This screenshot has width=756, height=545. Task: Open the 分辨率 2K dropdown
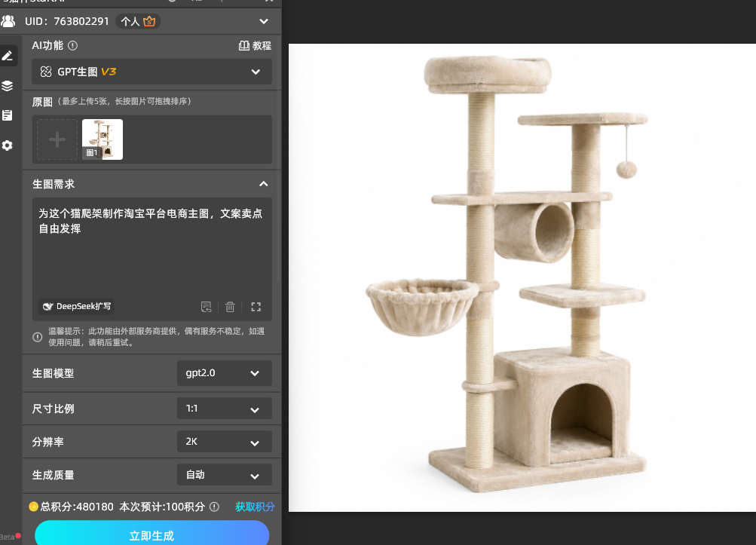pos(224,442)
